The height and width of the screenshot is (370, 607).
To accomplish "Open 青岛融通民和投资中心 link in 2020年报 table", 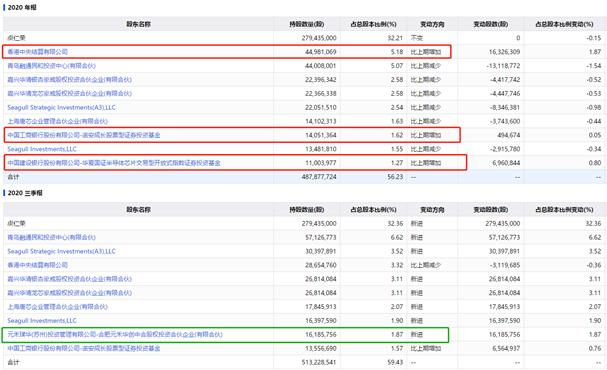I will pos(51,66).
